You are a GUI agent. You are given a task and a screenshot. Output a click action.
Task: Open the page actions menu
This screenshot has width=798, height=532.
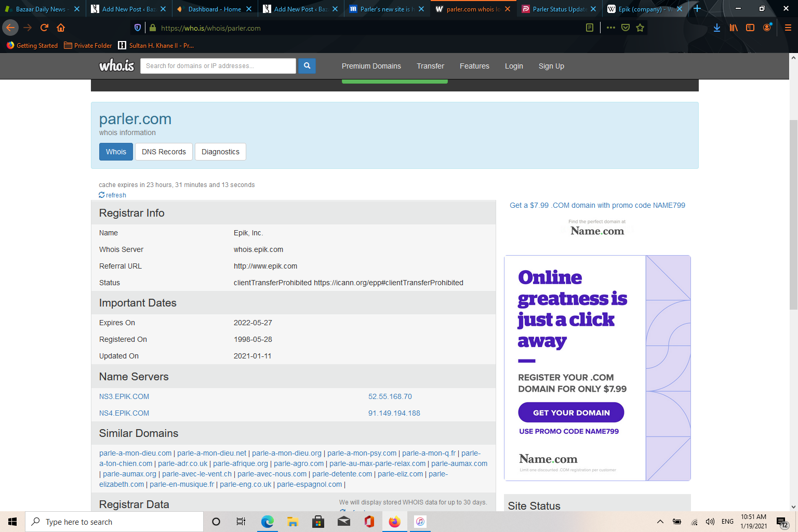(x=611, y=28)
